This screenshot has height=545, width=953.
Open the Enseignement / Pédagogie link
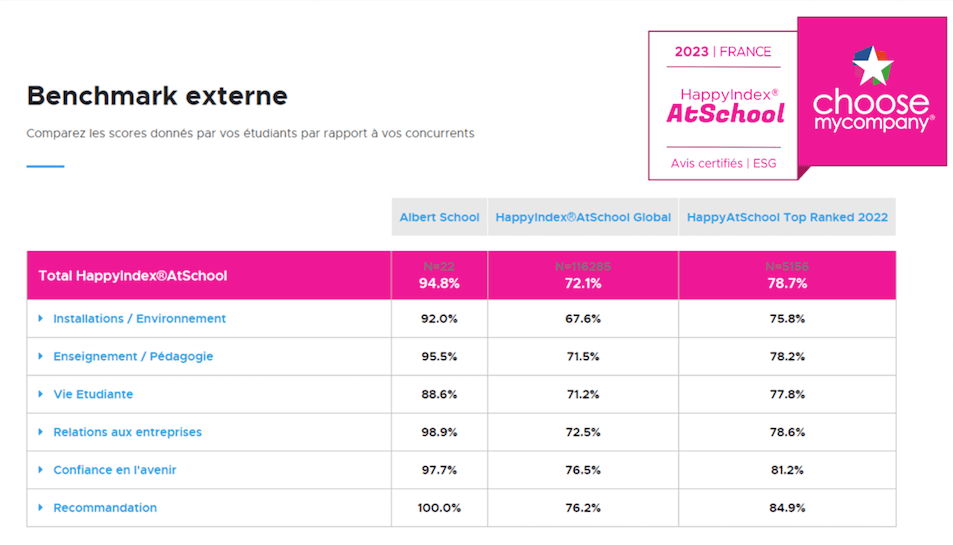click(133, 357)
